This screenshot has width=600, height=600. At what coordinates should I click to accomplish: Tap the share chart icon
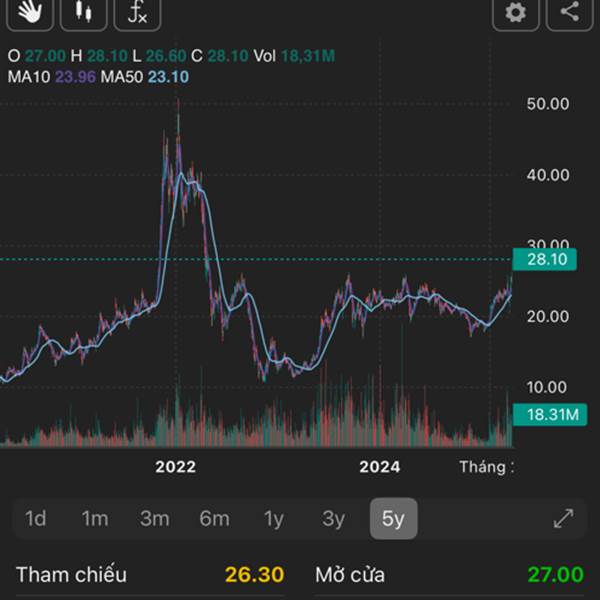pos(569,13)
